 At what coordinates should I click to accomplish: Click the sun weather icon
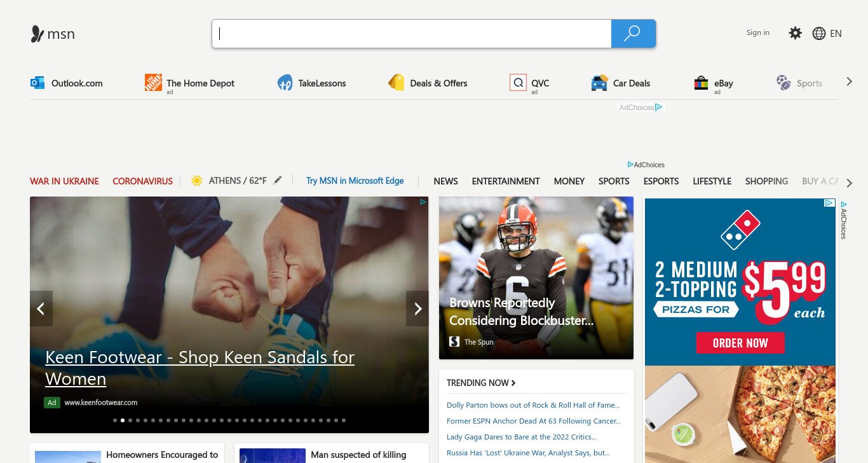[197, 181]
